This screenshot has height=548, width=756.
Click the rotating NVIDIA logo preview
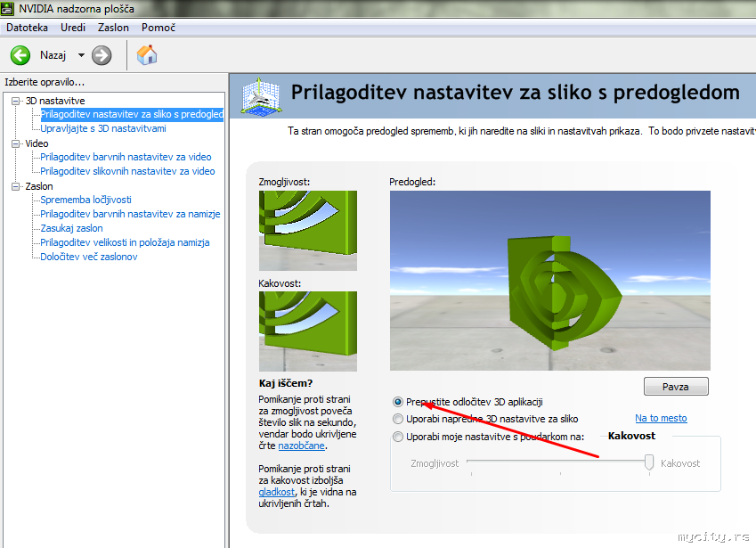[550, 281]
